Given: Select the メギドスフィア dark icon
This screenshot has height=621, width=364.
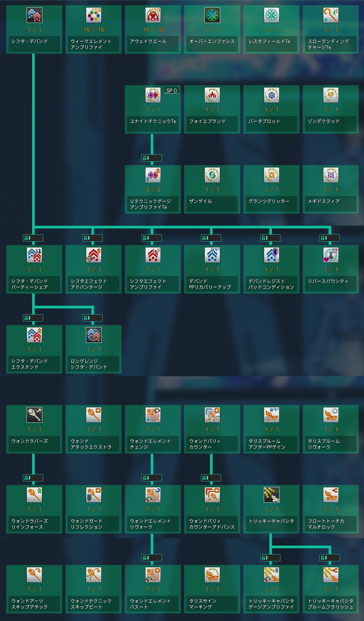Looking at the screenshot, I should 331,175.
